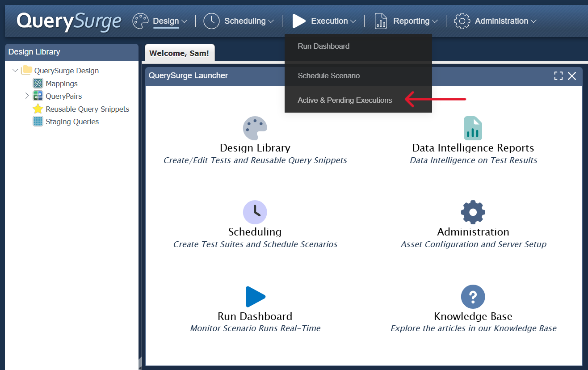Click 'Monitor Scenario Runs Real-Time' text
Viewport: 588px width, 370px height.
click(x=255, y=328)
